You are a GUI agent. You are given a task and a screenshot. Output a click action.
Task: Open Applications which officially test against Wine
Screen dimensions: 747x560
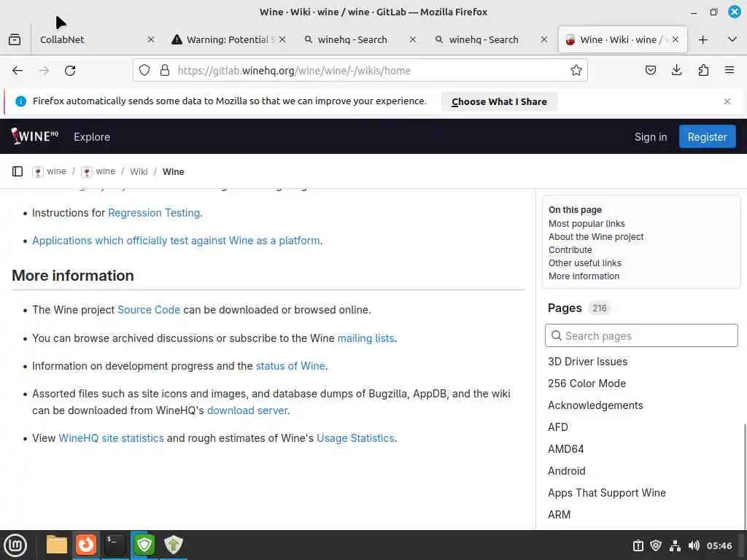176,241
